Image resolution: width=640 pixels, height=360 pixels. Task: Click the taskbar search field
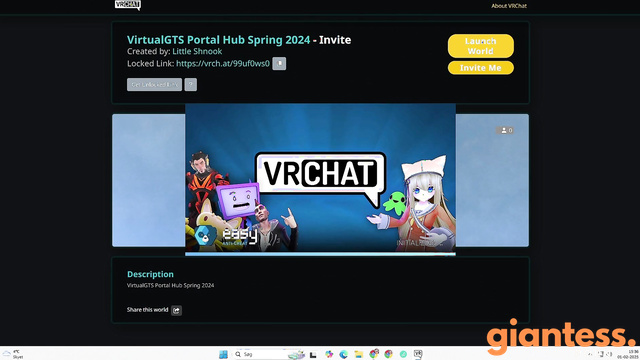(x=269, y=354)
